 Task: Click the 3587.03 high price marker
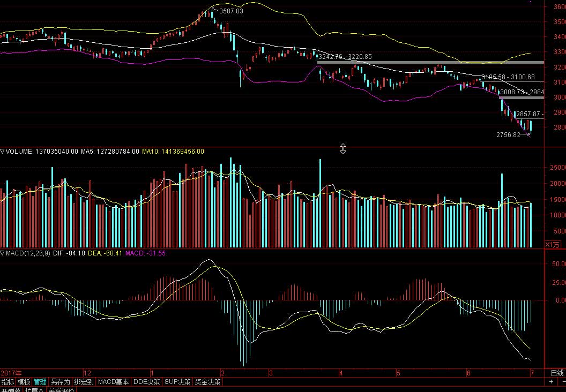(231, 11)
